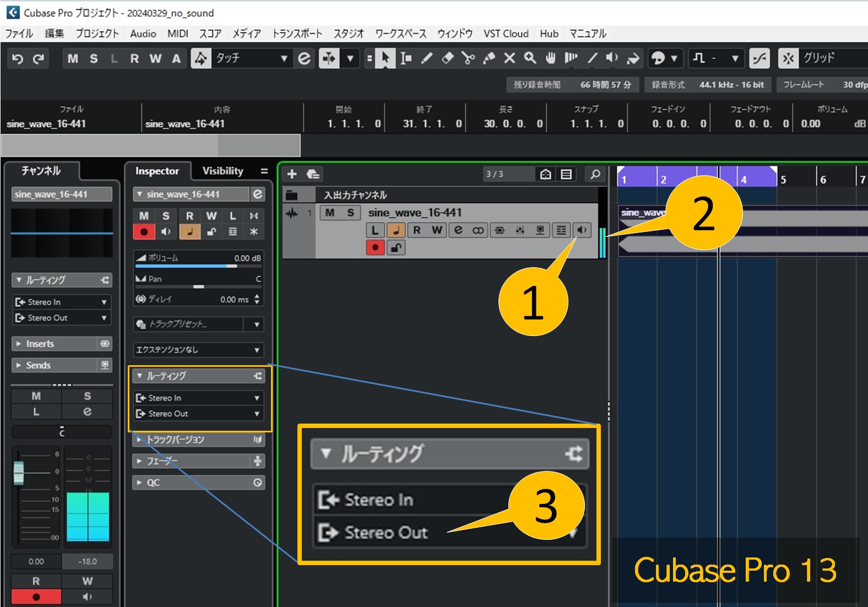Switch to the Inspector tab
Screen dimensions: 868x607
158,171
